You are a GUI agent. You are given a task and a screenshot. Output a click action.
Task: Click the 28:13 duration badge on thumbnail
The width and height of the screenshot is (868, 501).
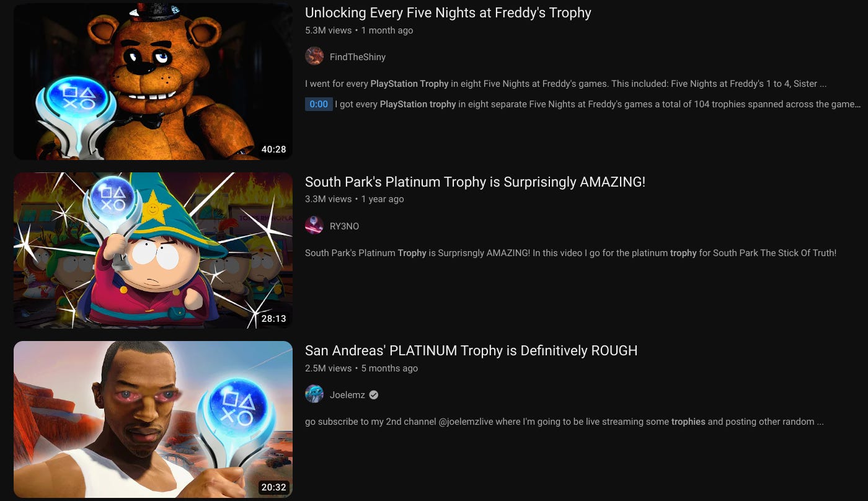tap(273, 318)
